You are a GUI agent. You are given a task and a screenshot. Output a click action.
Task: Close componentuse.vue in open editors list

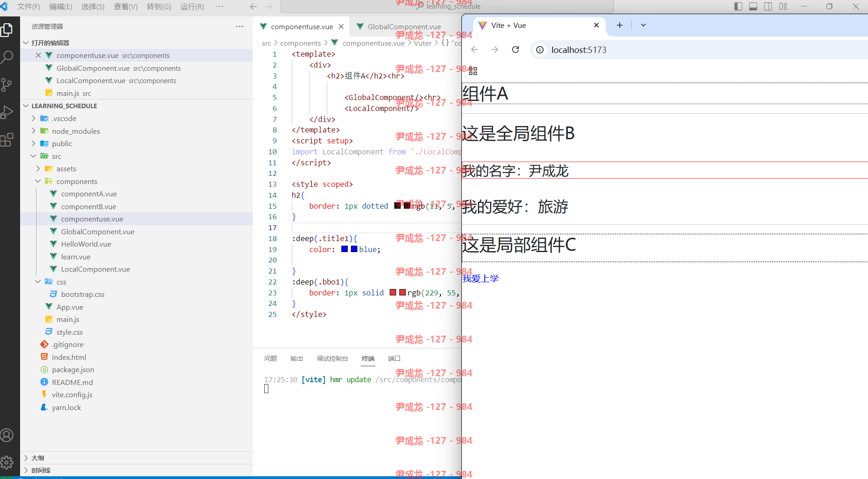tap(38, 55)
